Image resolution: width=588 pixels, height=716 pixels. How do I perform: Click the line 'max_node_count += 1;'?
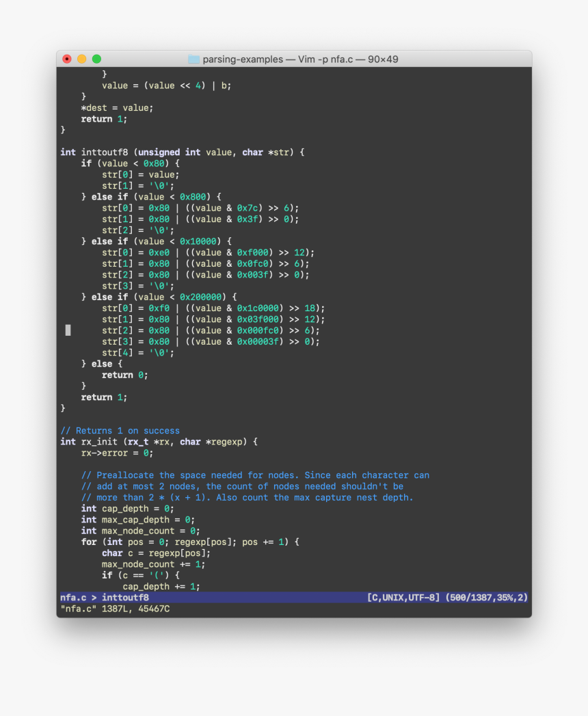[x=153, y=564]
